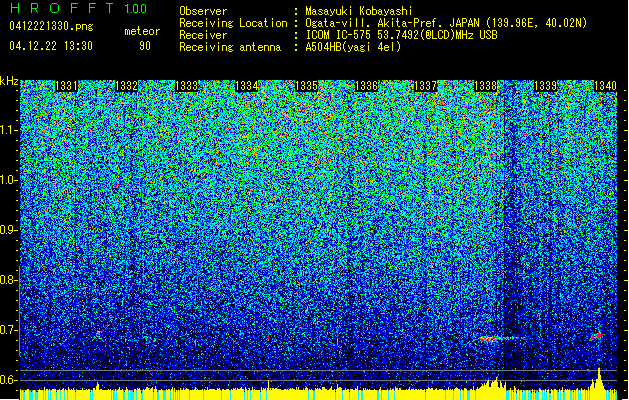Click the 1332 time marker
This screenshot has height=400, width=629.
126,86
